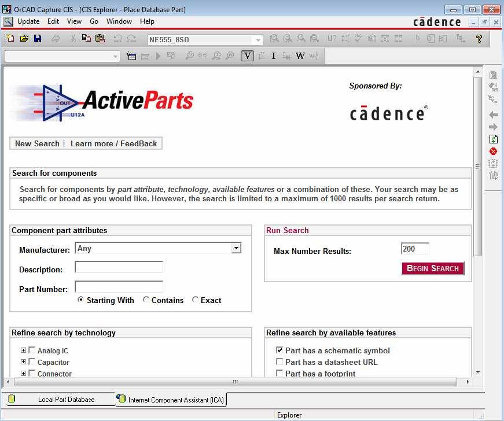This screenshot has height=421, width=504.
Task: Open the Update menu
Action: coord(28,21)
